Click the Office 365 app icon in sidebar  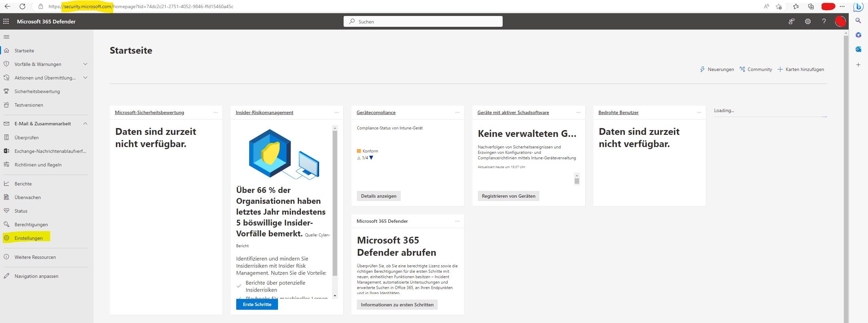point(858,35)
